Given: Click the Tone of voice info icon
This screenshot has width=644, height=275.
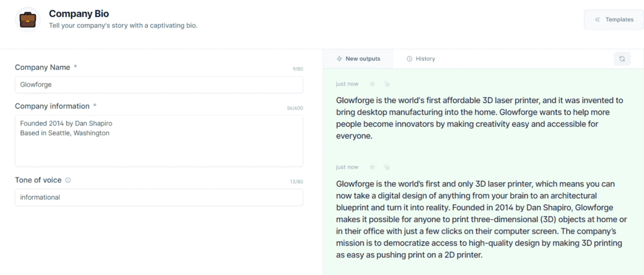Looking at the screenshot, I should (x=68, y=180).
